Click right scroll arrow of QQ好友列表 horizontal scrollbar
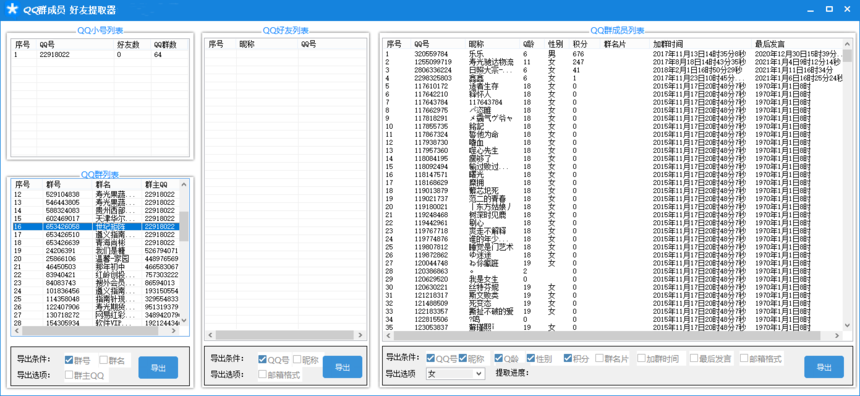This screenshot has height=396, width=860. tap(360, 335)
